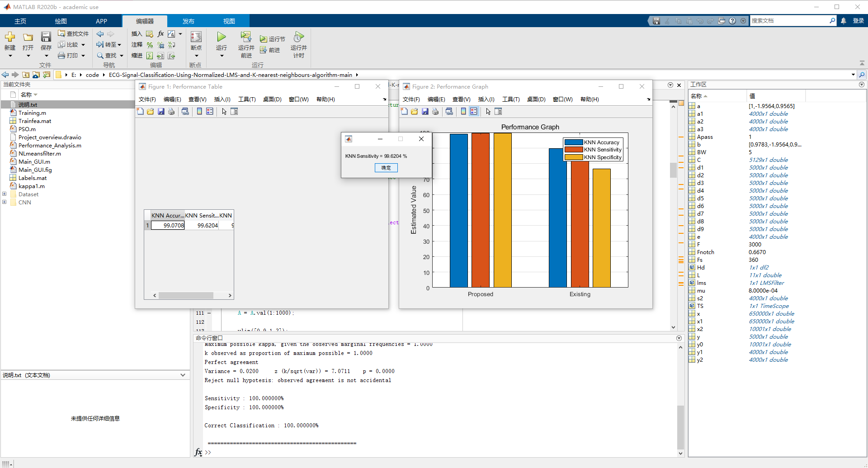Click the Insert Section icon beside 插入
The image size is (868, 468).
coord(150,34)
